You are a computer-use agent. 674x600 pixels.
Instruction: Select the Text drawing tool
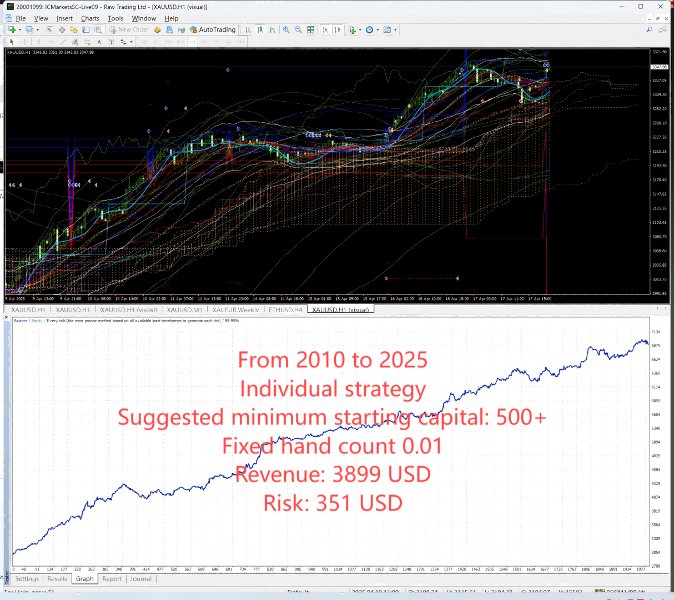pyautogui.click(x=99, y=42)
